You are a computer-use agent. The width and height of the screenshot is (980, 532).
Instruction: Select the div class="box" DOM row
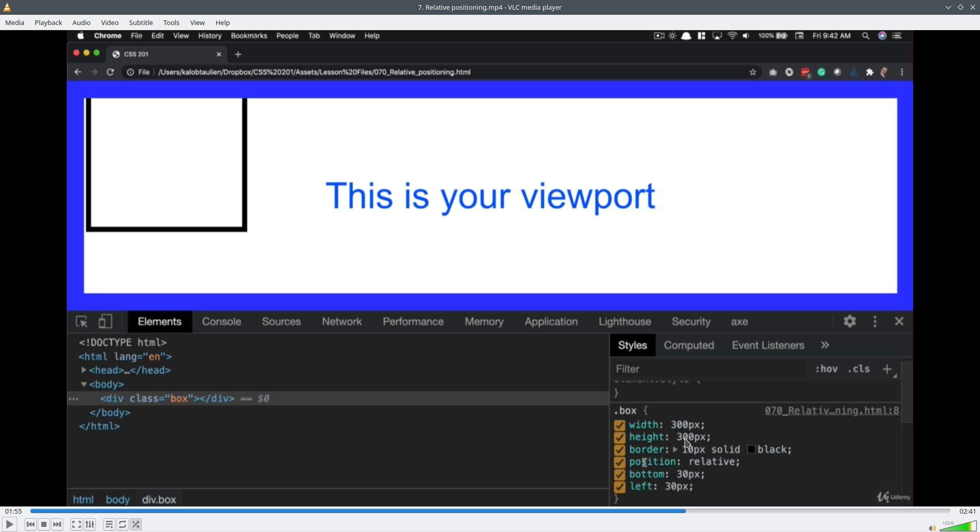tap(338, 399)
